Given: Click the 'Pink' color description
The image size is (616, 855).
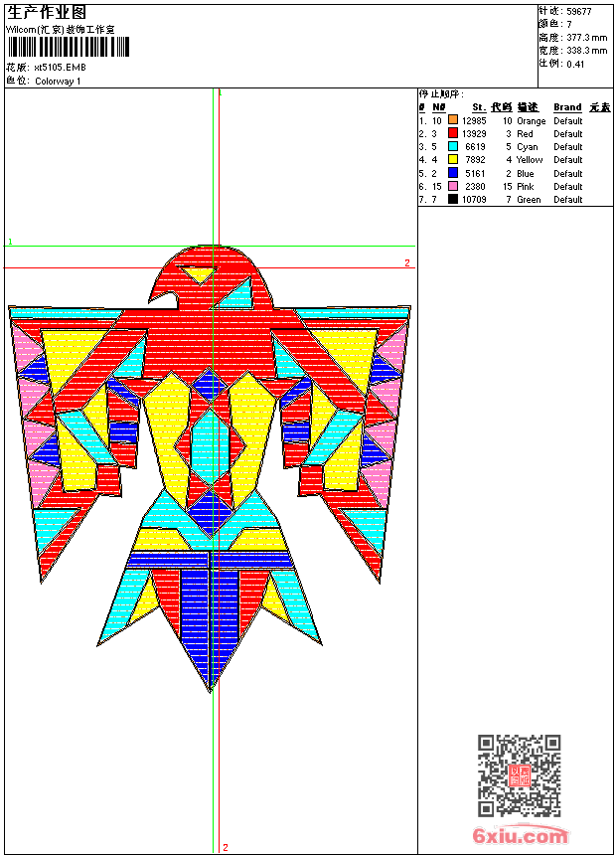Looking at the screenshot, I should coord(526,187).
